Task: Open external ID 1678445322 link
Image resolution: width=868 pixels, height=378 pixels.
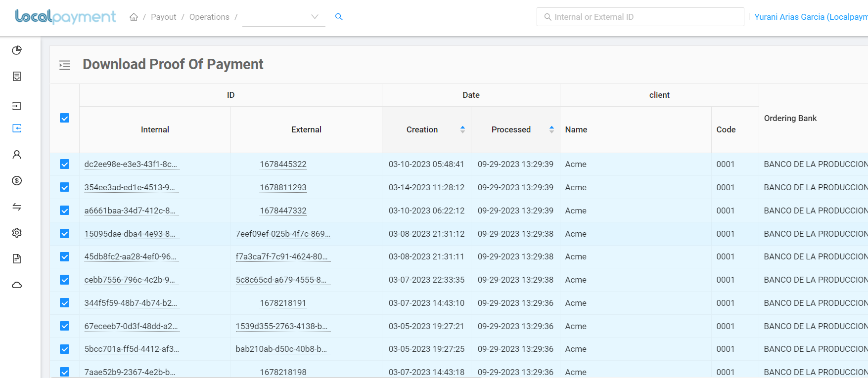Action: coord(283,164)
